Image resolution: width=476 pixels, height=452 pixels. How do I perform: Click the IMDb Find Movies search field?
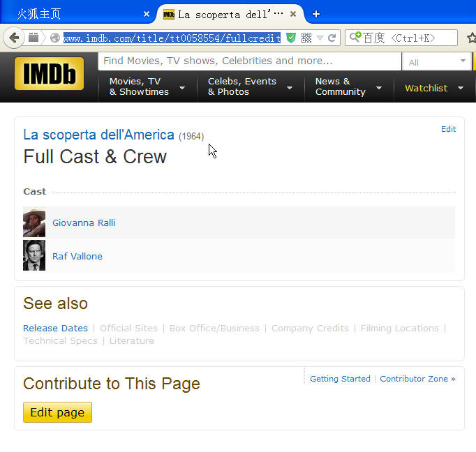pos(250,61)
